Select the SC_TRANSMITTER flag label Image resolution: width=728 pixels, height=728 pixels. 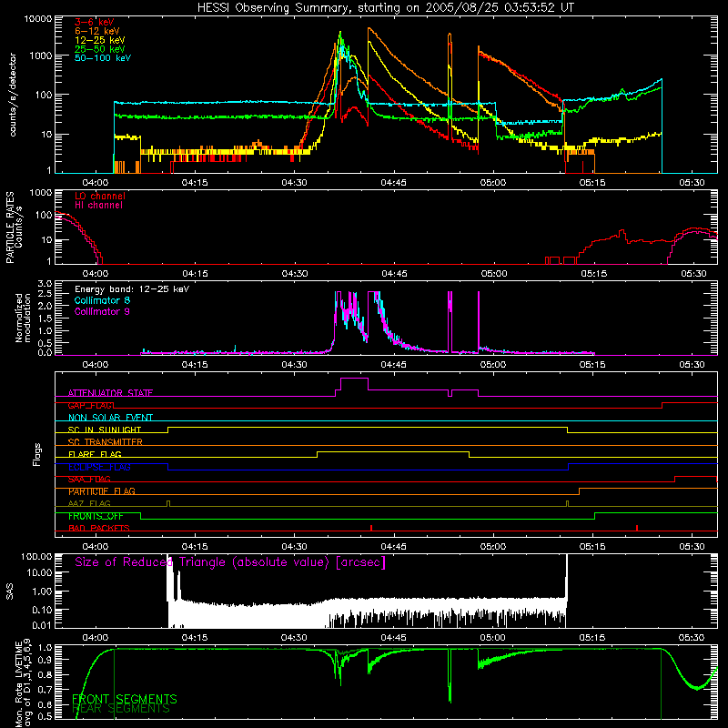tap(106, 442)
